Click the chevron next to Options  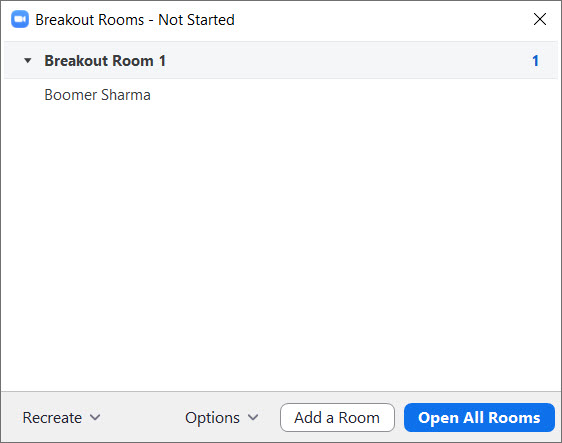(253, 417)
